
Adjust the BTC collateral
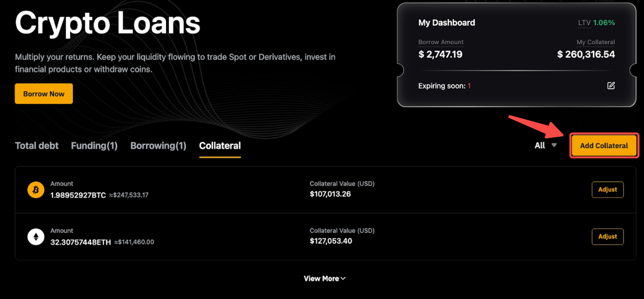607,189
